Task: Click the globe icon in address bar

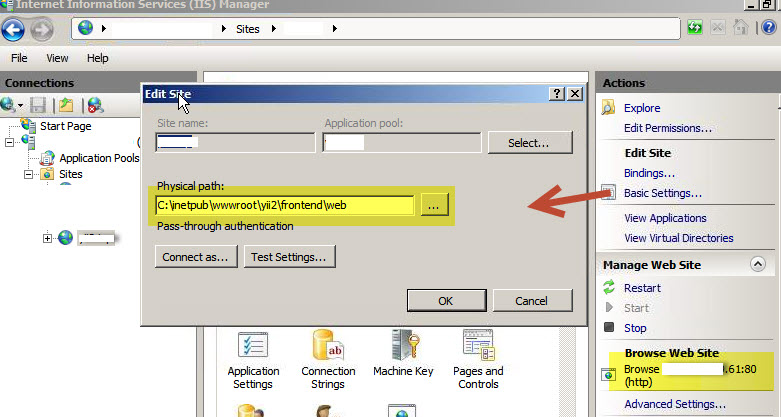Action: (x=86, y=27)
